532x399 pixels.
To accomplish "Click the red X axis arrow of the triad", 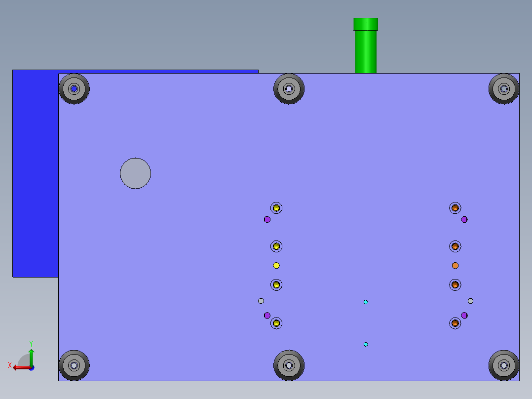I will pyautogui.click(x=21, y=368).
